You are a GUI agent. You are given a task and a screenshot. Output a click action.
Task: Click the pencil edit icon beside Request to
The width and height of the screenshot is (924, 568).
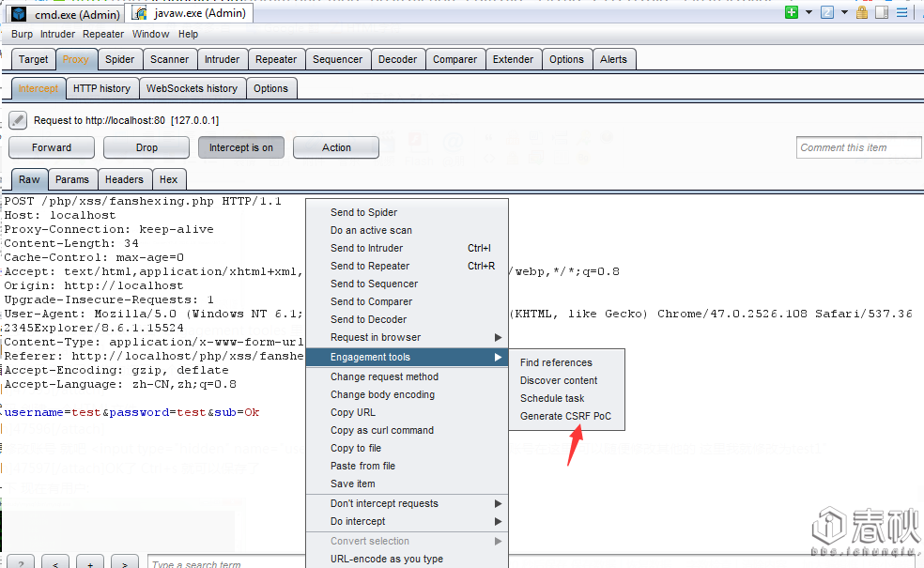pyautogui.click(x=18, y=120)
